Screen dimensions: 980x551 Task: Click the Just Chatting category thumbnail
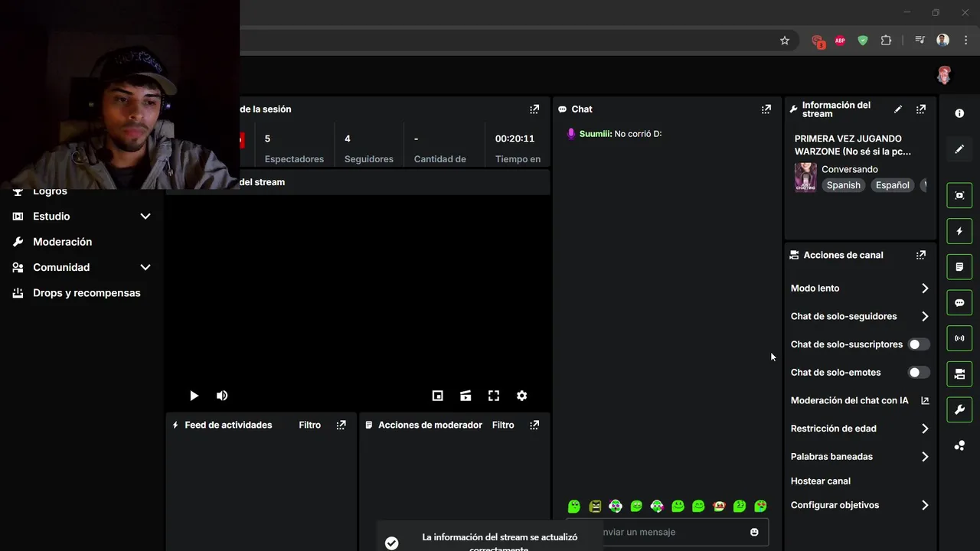pyautogui.click(x=805, y=178)
